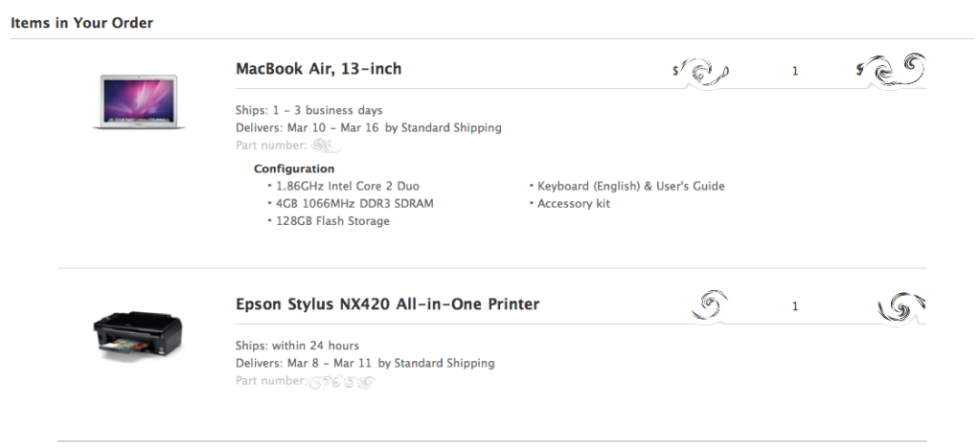Click the MacBook Air line total price
Image resolution: width=980 pixels, height=448 pixels.
click(893, 69)
